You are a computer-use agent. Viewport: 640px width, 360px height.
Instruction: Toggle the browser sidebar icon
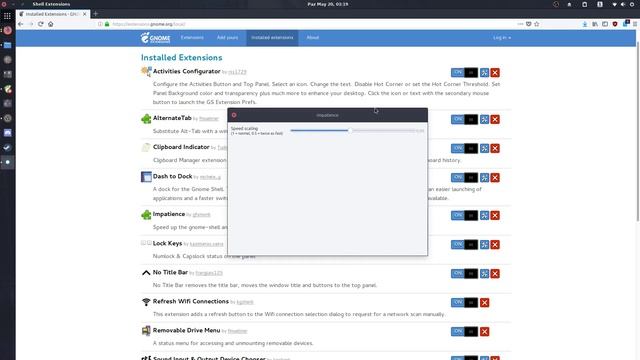click(605, 24)
